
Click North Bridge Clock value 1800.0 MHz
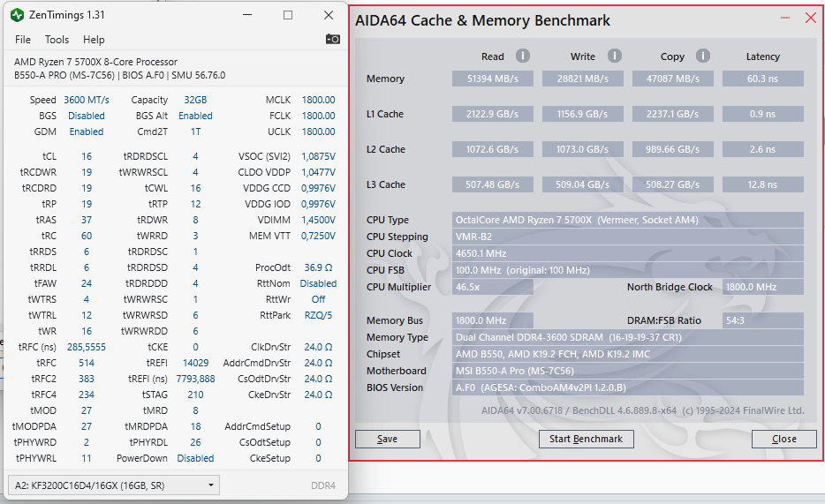click(763, 287)
